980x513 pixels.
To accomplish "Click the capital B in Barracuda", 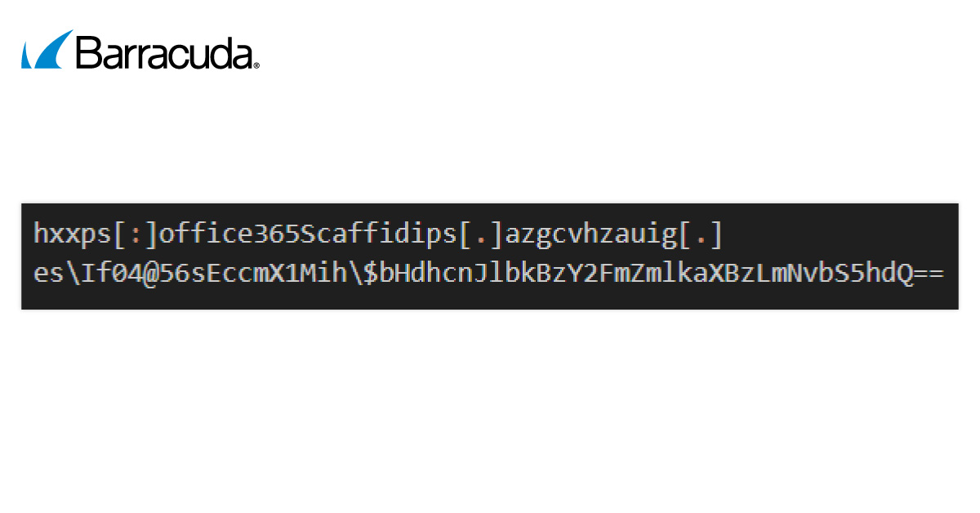I will pyautogui.click(x=87, y=53).
